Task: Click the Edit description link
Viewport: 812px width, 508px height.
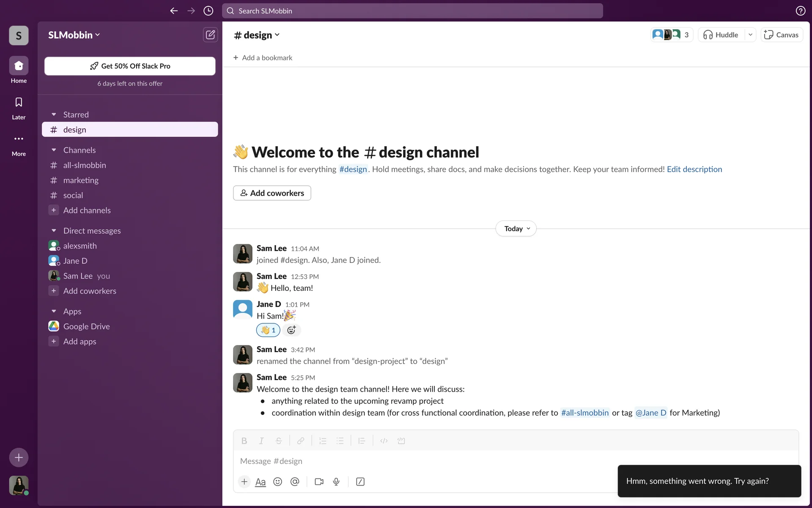Action: pyautogui.click(x=694, y=169)
